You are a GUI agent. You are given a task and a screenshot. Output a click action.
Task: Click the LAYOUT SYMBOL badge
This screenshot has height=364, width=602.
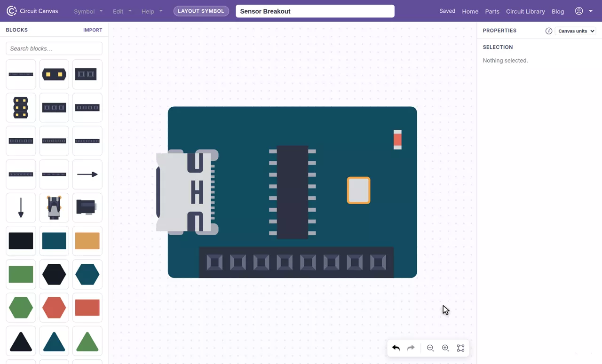click(201, 11)
